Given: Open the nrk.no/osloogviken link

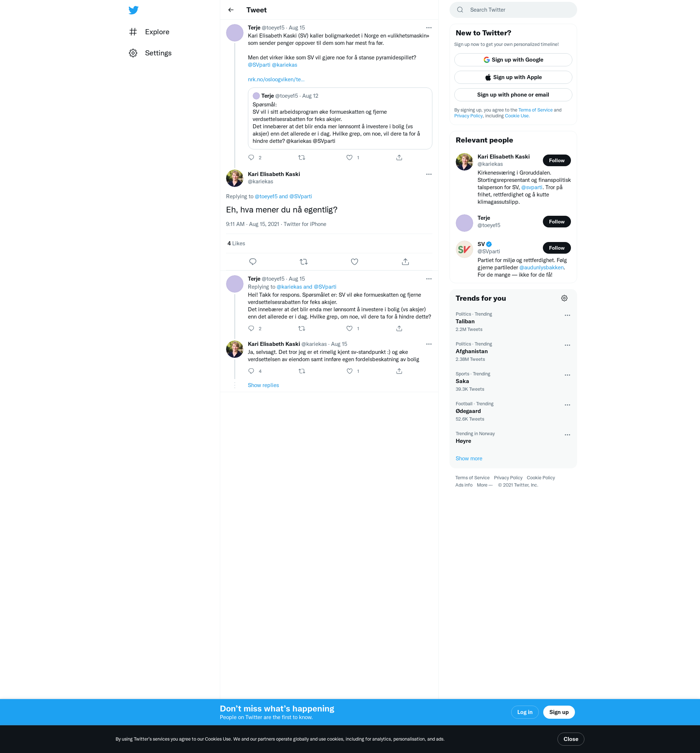Looking at the screenshot, I should (x=276, y=79).
